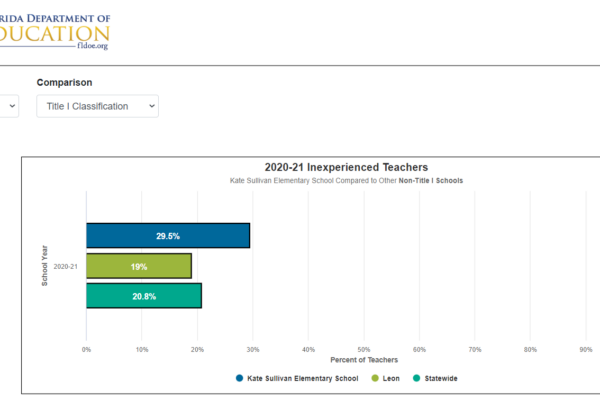The width and height of the screenshot is (600, 400).
Task: Click the Percent of Teachers axis title
Action: click(364, 360)
